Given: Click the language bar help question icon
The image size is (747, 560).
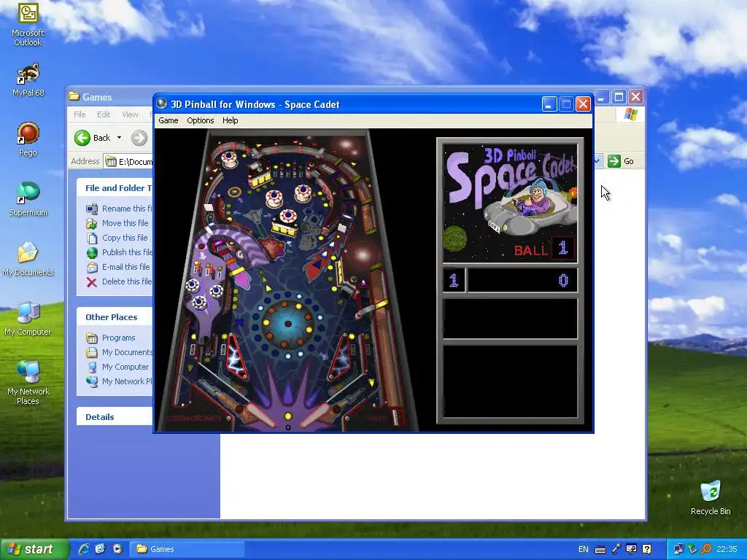Looking at the screenshot, I should (x=646, y=550).
